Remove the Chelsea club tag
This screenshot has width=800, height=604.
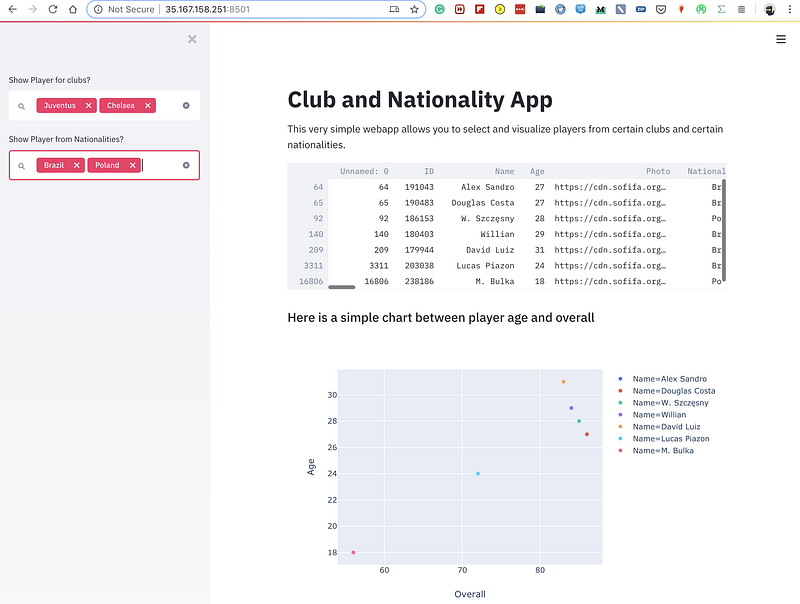148,106
